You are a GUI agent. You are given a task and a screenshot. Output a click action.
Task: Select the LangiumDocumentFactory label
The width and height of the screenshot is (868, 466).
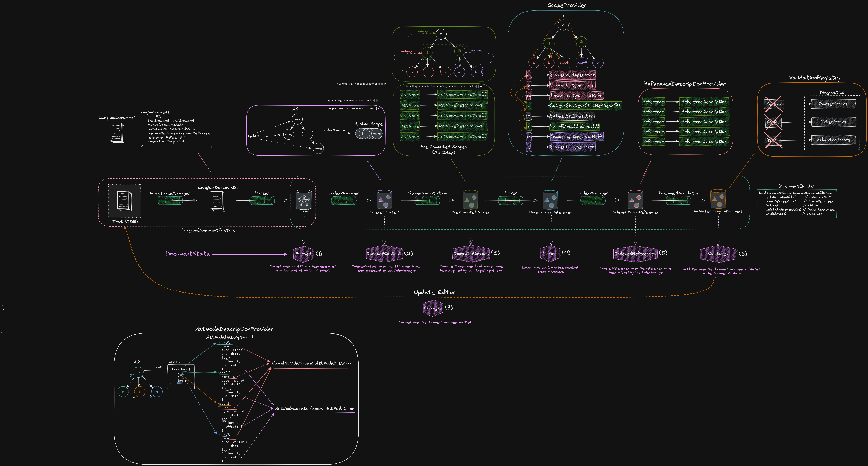(208, 230)
